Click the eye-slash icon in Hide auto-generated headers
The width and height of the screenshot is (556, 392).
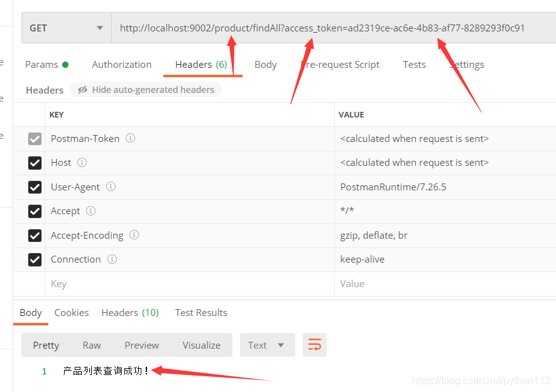(83, 90)
